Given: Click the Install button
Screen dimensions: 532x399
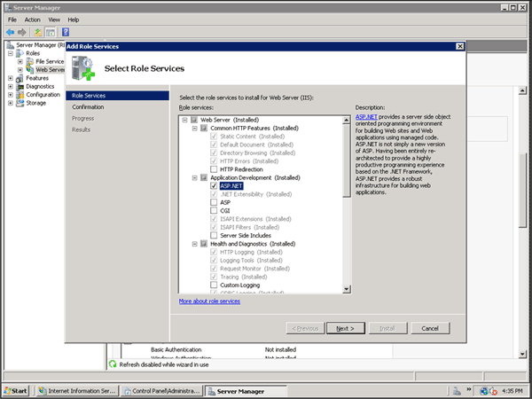Looking at the screenshot, I should (x=387, y=328).
